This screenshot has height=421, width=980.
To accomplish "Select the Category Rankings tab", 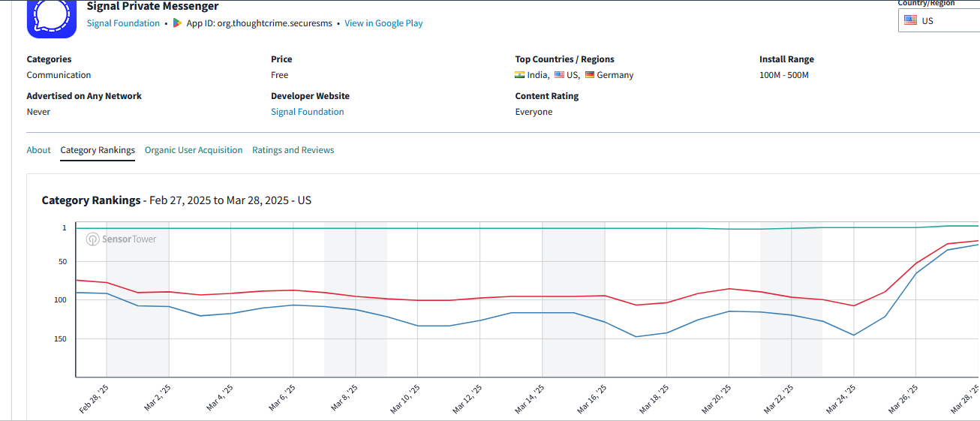I will 98,150.
